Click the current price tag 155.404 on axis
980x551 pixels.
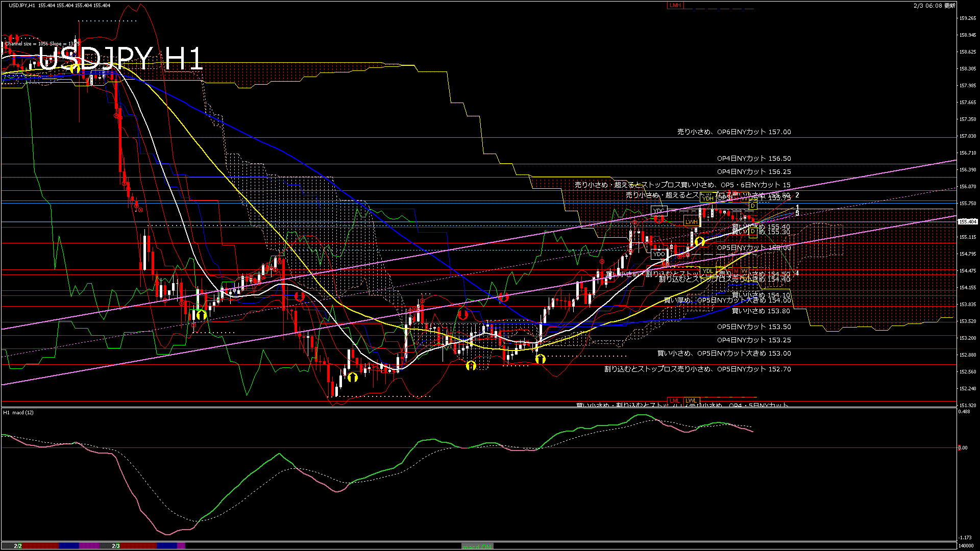coord(967,221)
